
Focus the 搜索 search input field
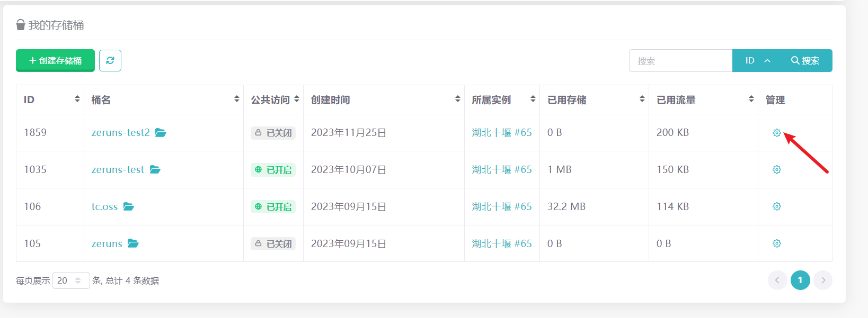pos(680,60)
